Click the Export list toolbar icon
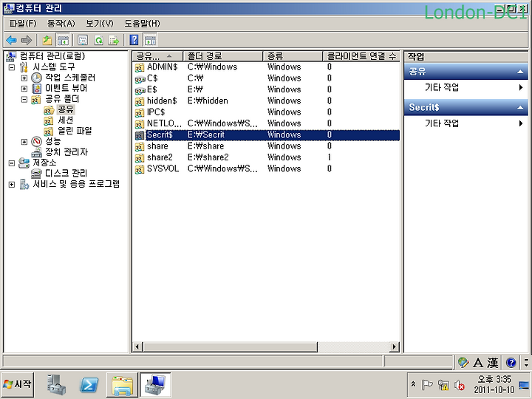Screen dimensions: 532x399 pyautogui.click(x=114, y=41)
